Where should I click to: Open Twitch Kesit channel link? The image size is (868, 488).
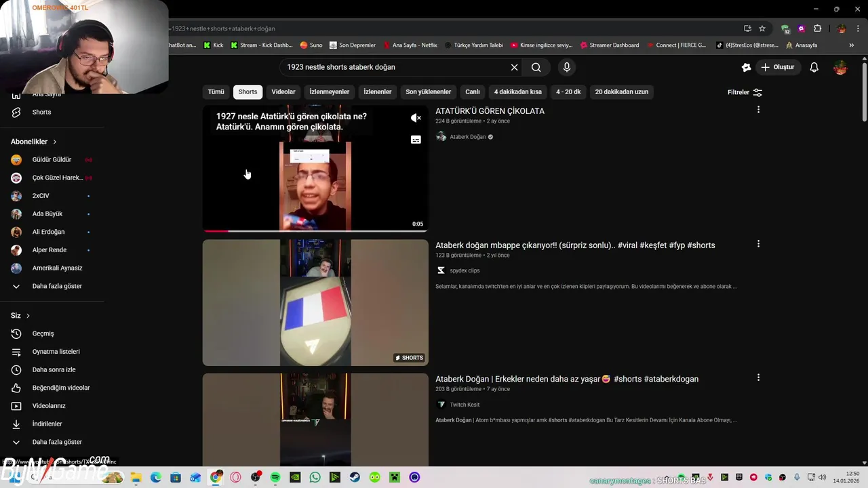tap(465, 405)
